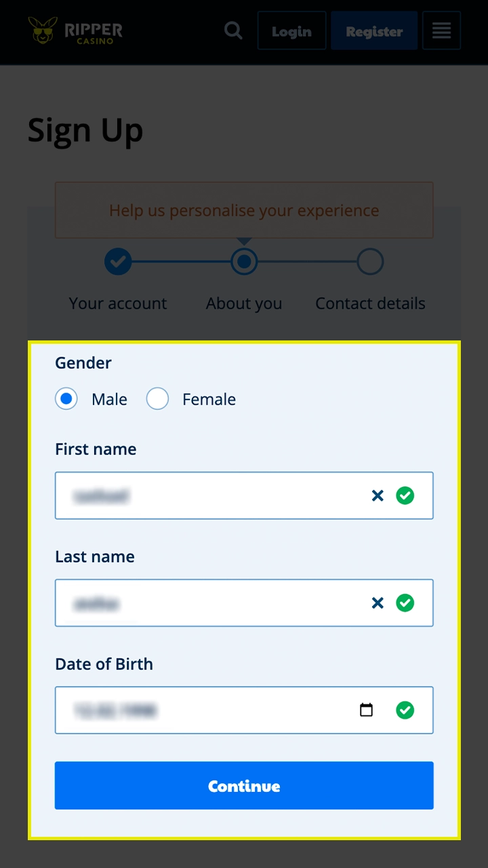Choose the Female gender label
Viewport: 488px width, 868px height.
click(209, 399)
